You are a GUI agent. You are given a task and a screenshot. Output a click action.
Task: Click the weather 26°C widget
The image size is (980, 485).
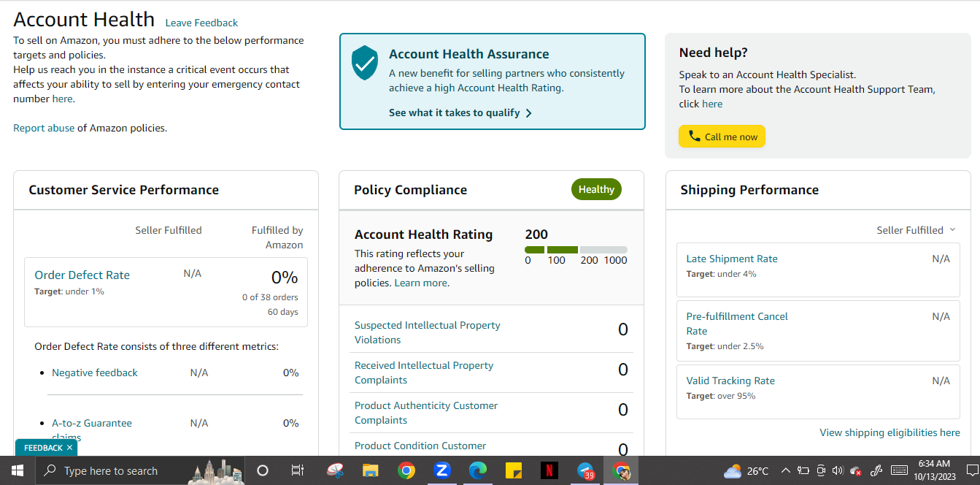[746, 471]
